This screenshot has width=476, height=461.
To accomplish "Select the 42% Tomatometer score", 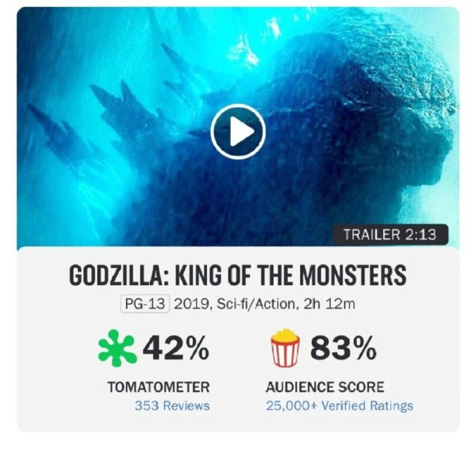I will [176, 348].
